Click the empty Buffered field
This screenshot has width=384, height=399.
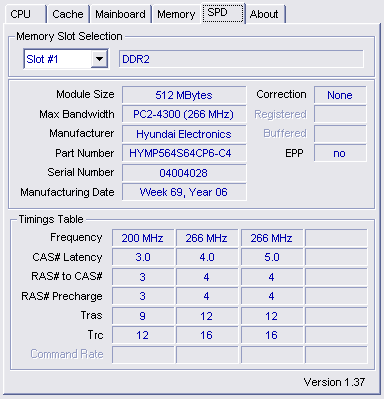340,134
